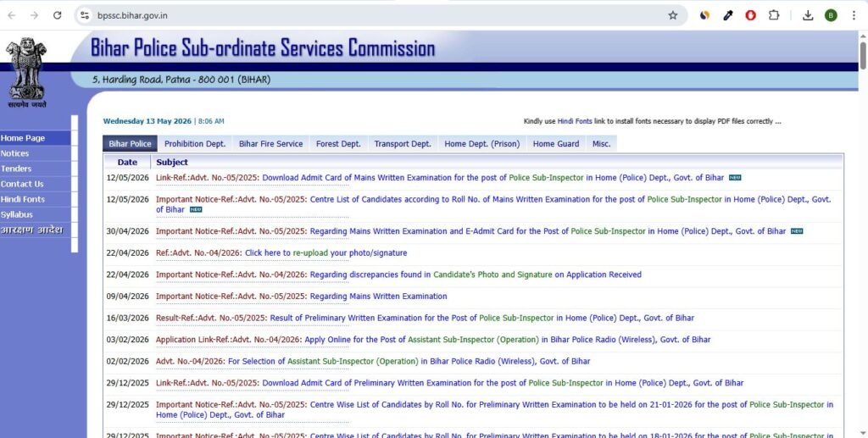Click the national emblem logo
The height and width of the screenshot is (438, 868).
[26, 72]
